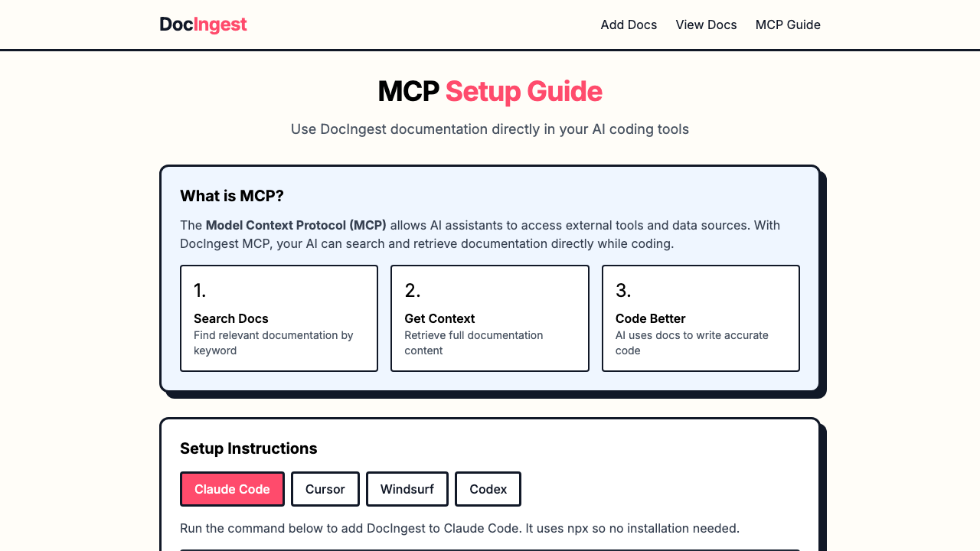Click the MCP Setup Guide title

489,91
